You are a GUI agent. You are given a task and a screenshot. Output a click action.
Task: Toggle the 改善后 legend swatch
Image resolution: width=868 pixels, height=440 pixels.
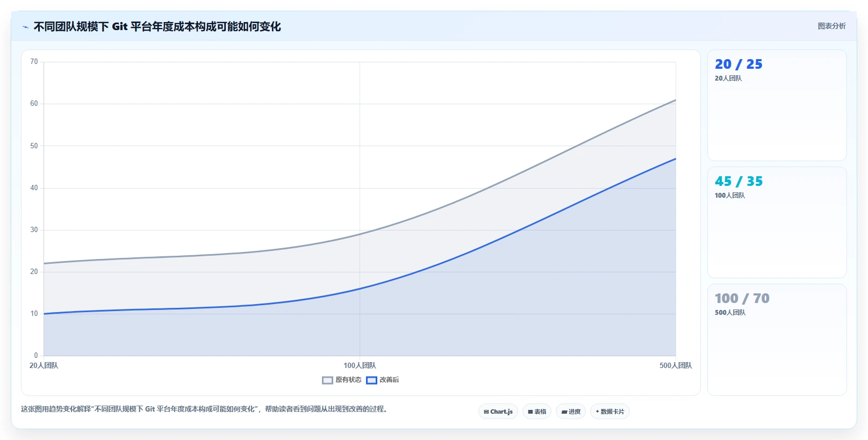pos(371,380)
